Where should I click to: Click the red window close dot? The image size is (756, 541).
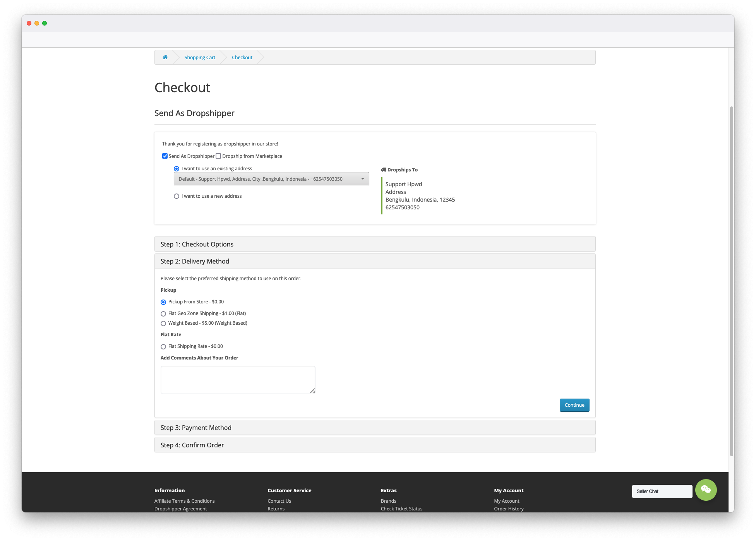(29, 23)
